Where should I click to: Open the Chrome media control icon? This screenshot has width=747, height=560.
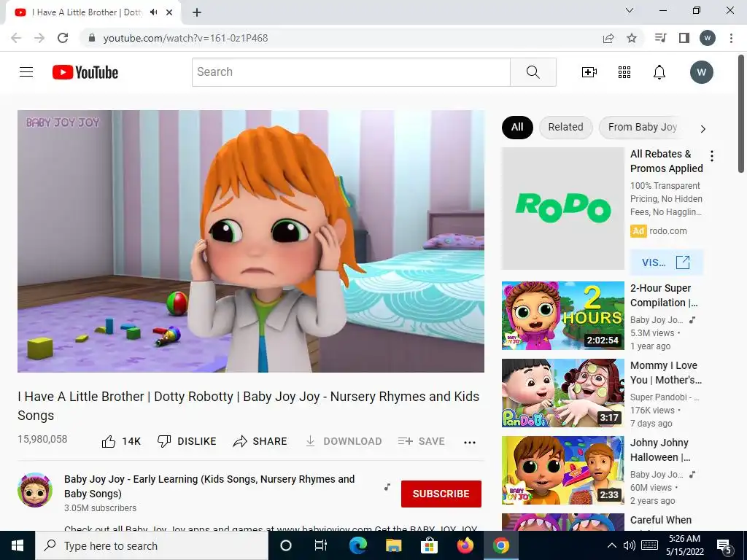coord(660,38)
